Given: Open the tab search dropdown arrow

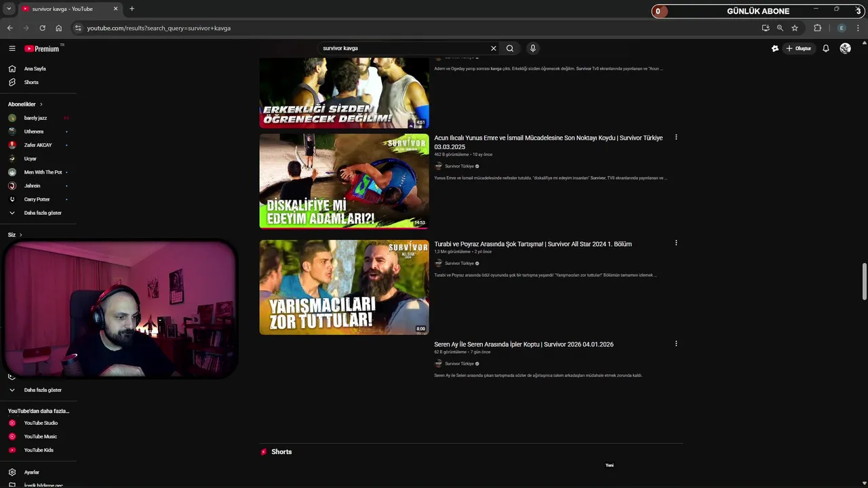Looking at the screenshot, I should pyautogui.click(x=9, y=9).
